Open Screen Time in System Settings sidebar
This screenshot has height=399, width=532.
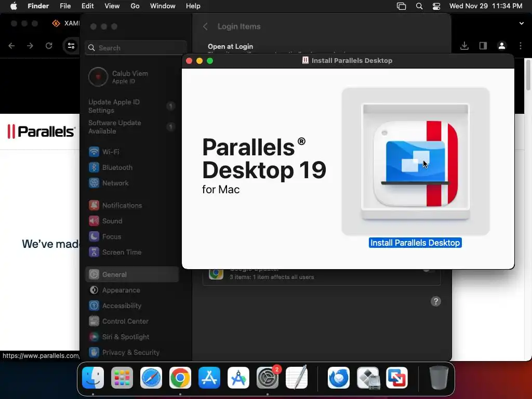point(132,252)
